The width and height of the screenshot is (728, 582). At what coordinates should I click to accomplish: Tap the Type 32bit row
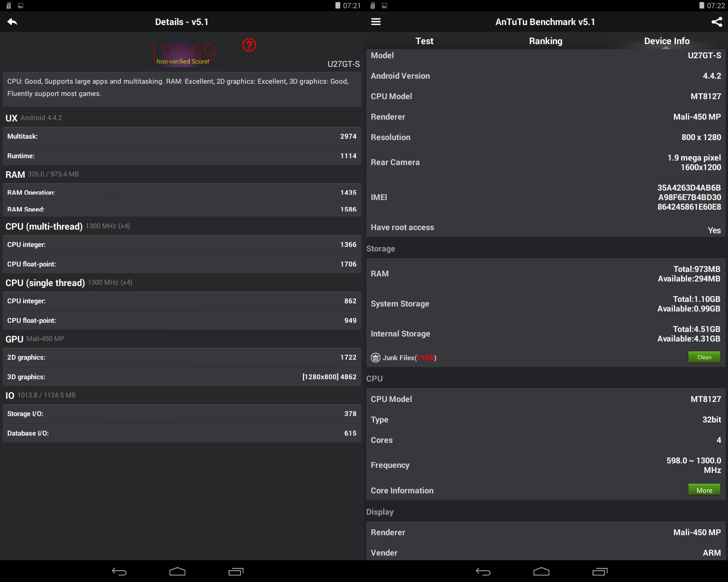[x=546, y=420]
